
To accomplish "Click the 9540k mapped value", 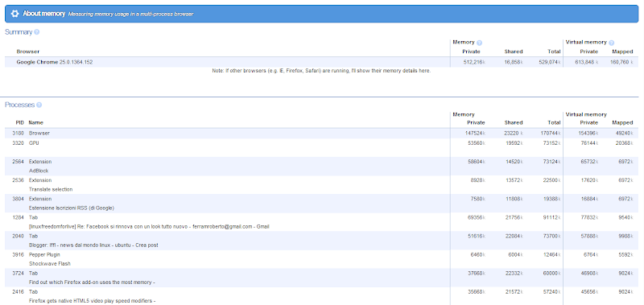I will point(625,217).
